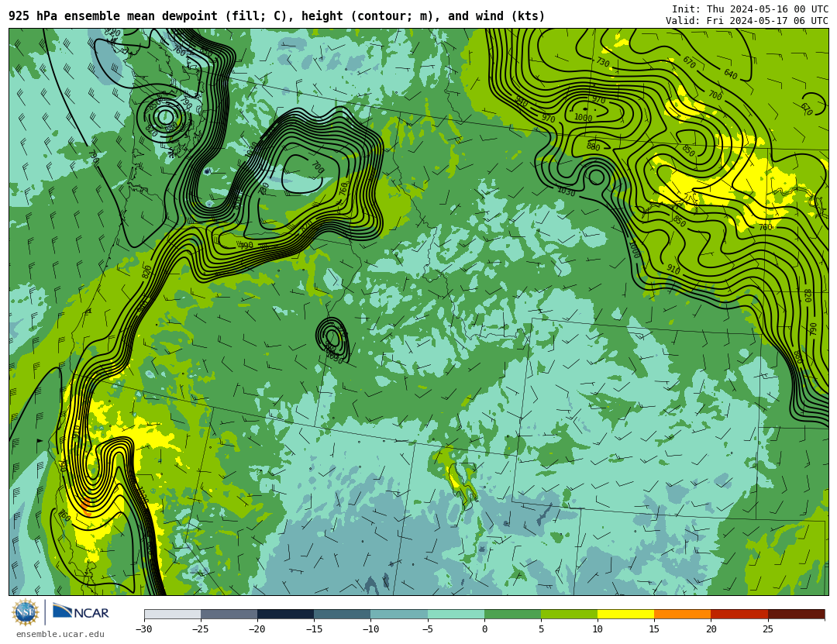Click the '25' colorbar tick label
This screenshot has width=837, height=644.
click(x=767, y=629)
